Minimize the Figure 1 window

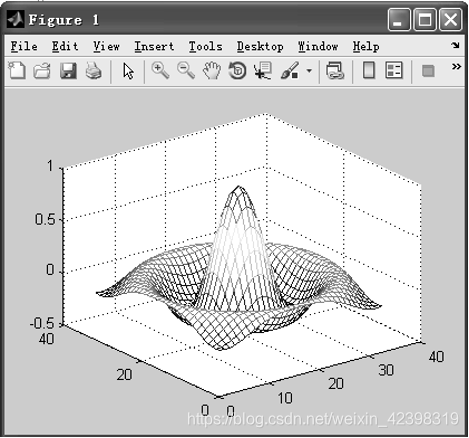[399, 19]
